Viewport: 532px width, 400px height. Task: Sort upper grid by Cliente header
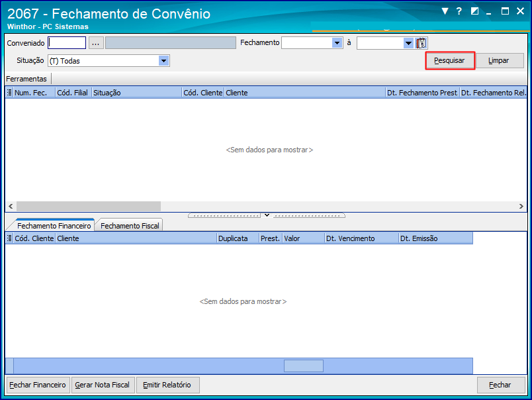coord(304,92)
